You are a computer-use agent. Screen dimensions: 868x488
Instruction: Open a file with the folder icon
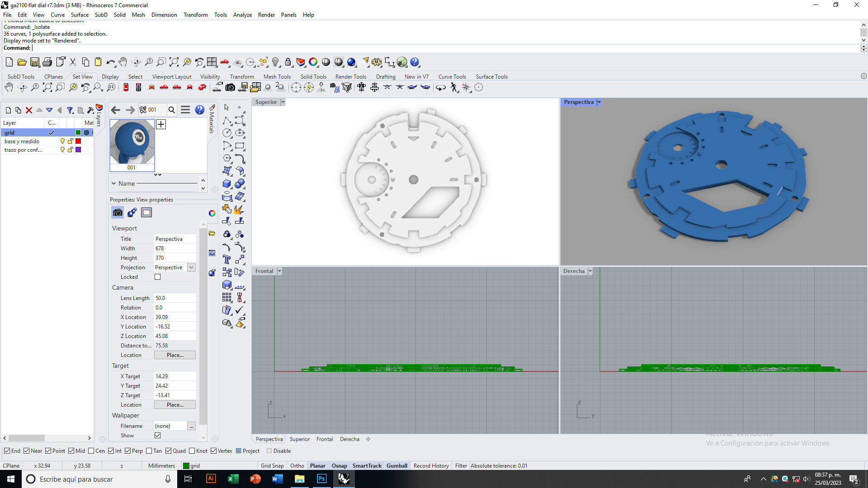click(22, 62)
